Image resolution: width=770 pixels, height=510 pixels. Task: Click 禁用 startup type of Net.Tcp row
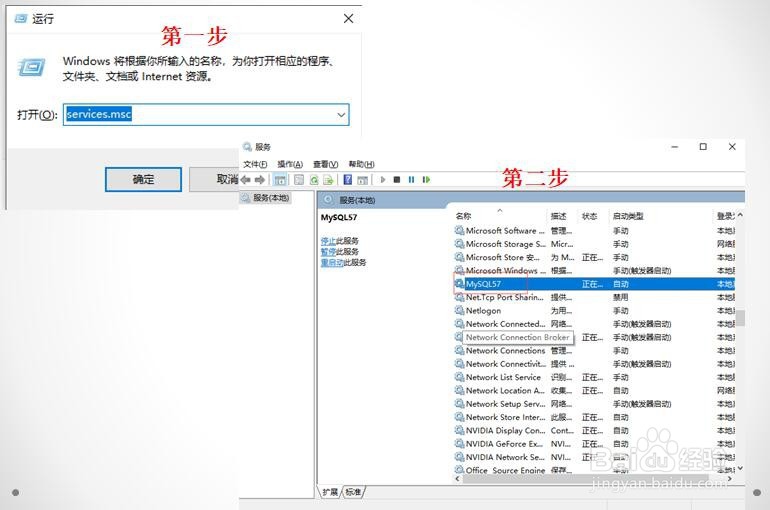[x=620, y=297]
